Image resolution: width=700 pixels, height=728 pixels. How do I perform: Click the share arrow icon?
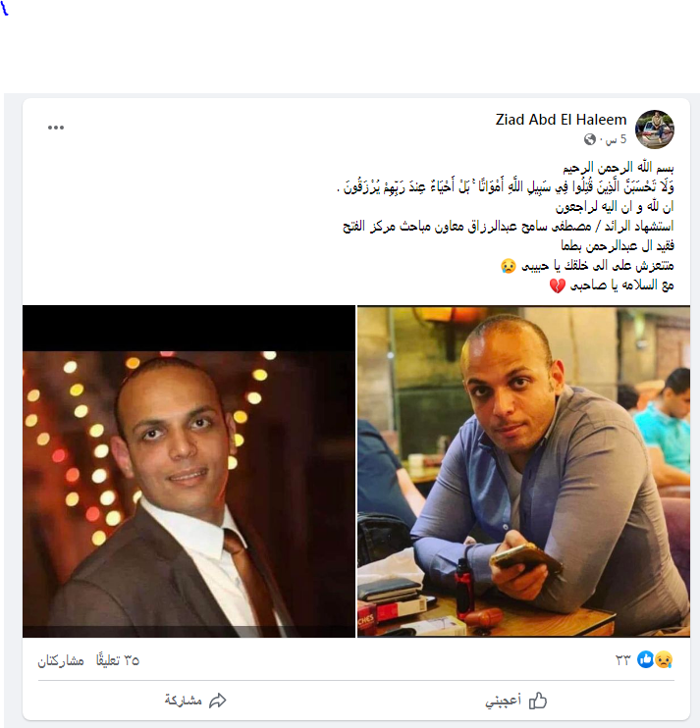click(217, 701)
